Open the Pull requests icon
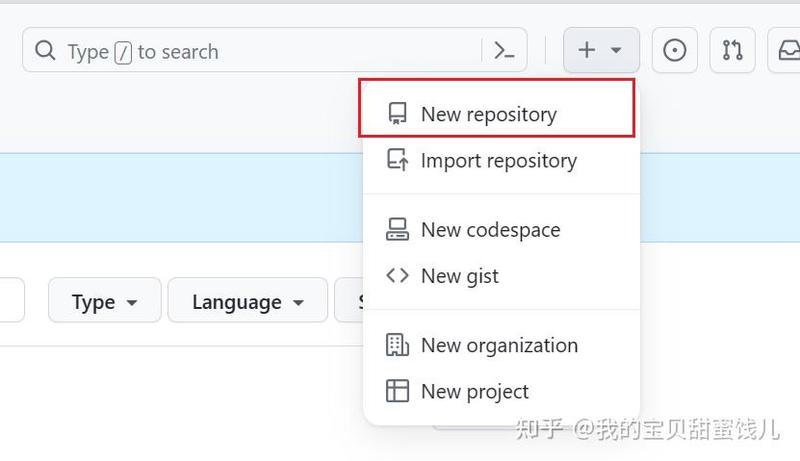This screenshot has height=461, width=800. 732,50
